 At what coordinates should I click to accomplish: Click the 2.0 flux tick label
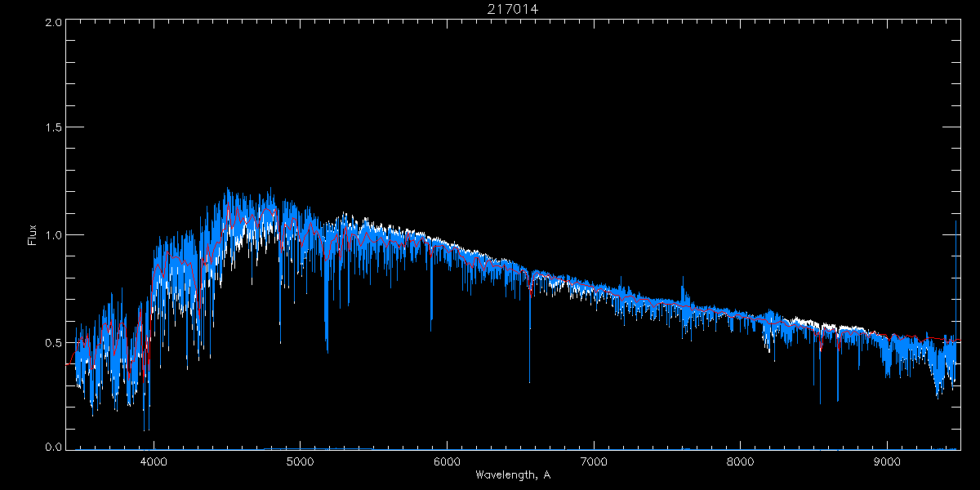coord(54,22)
